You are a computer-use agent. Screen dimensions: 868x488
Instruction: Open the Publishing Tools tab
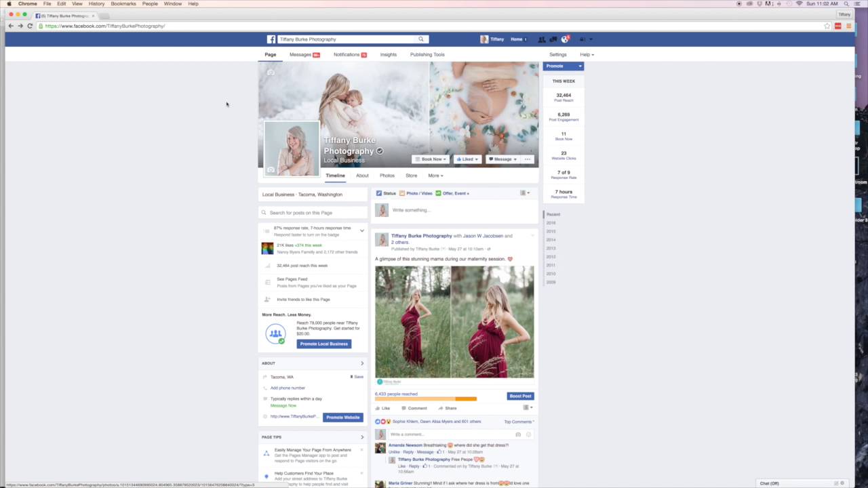coord(427,54)
